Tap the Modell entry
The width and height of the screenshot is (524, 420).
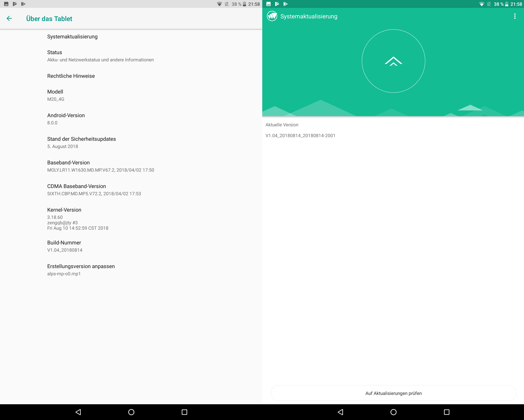tap(131, 95)
